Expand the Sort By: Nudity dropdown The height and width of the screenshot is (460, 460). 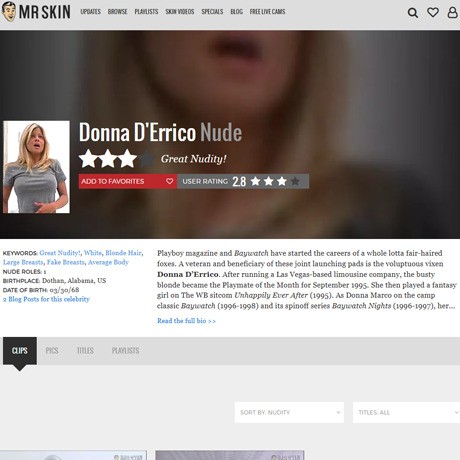tap(289, 412)
